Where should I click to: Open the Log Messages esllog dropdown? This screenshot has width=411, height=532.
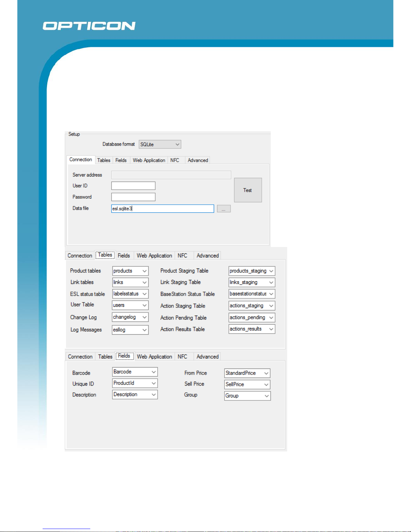click(x=131, y=330)
